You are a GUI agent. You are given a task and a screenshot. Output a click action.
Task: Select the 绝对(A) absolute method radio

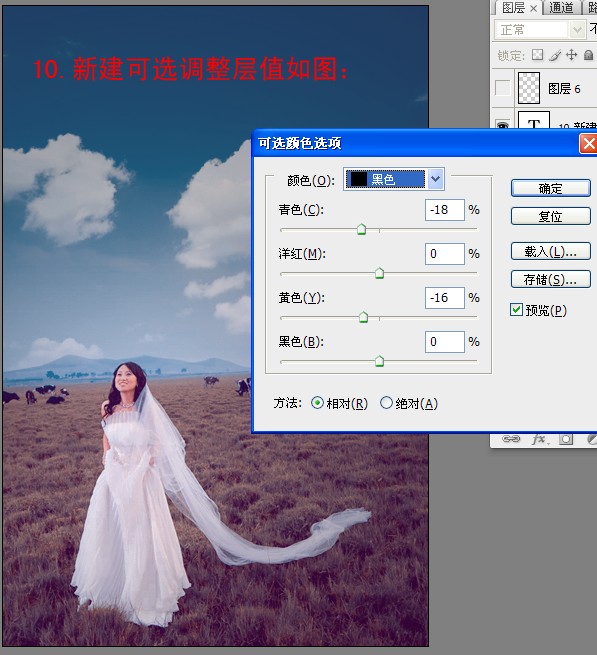coord(386,403)
